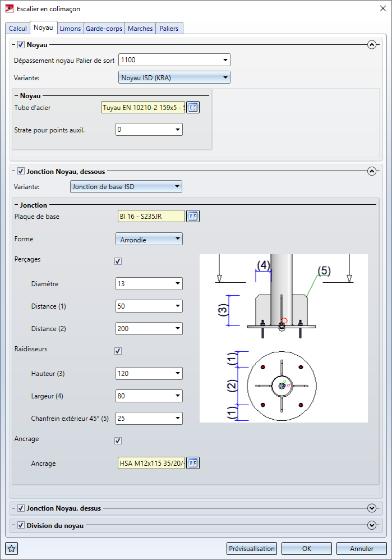Switch to the Marches tab
The height and width of the screenshot is (560, 392).
point(140,29)
